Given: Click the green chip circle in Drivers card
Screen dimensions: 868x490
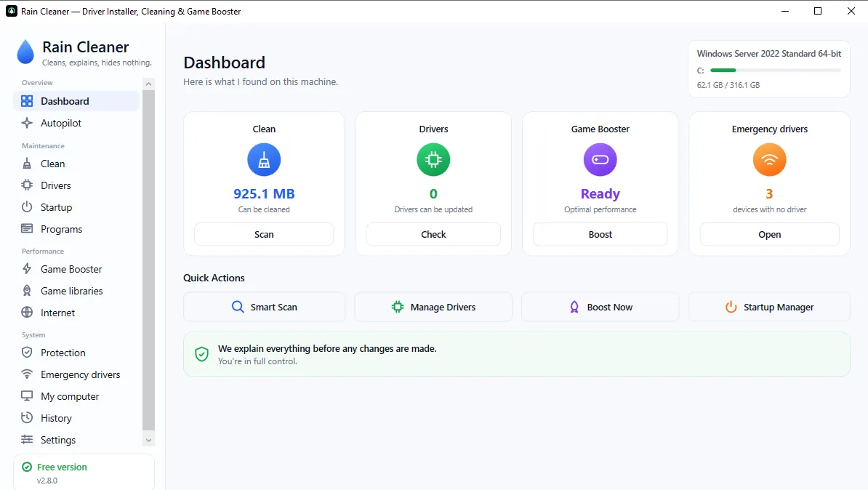Looking at the screenshot, I should 433,159.
